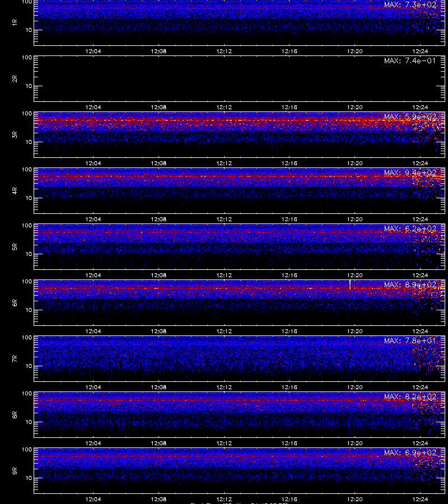Click the MAX: 8.9e+02 value
The image size is (448, 504).
pos(410,285)
